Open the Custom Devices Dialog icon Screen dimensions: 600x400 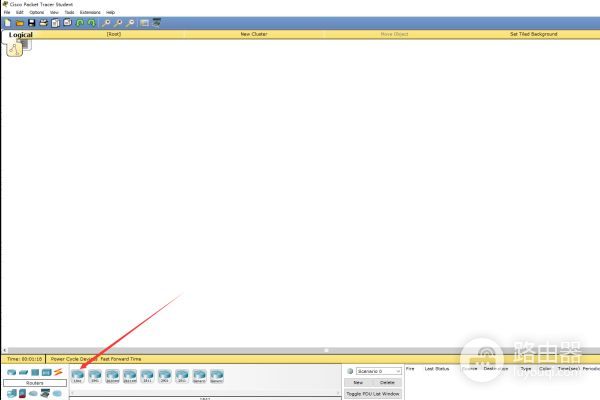pos(157,23)
